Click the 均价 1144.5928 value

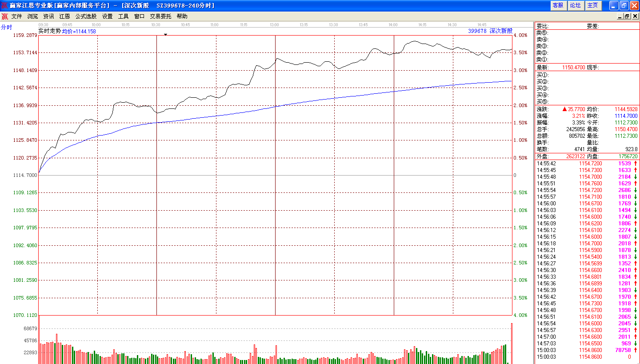pyautogui.click(x=626, y=109)
